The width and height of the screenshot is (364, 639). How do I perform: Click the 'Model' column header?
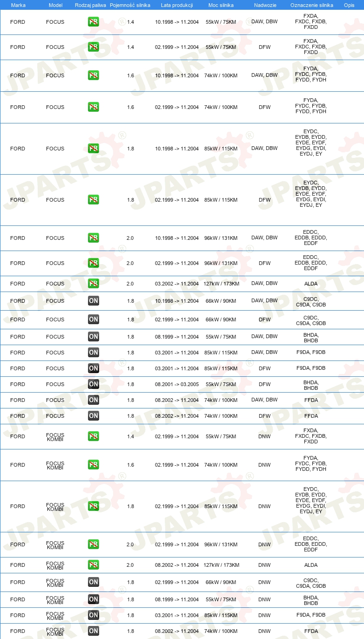pyautogui.click(x=55, y=5)
